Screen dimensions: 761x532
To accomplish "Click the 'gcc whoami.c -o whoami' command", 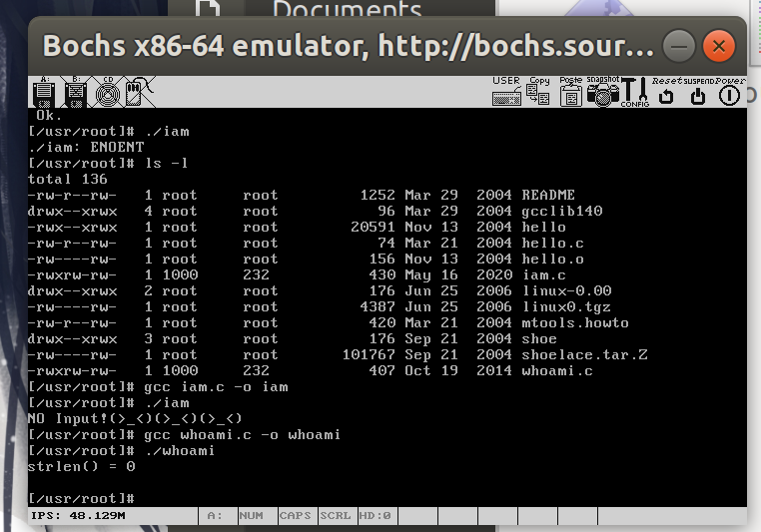I will pos(242,434).
